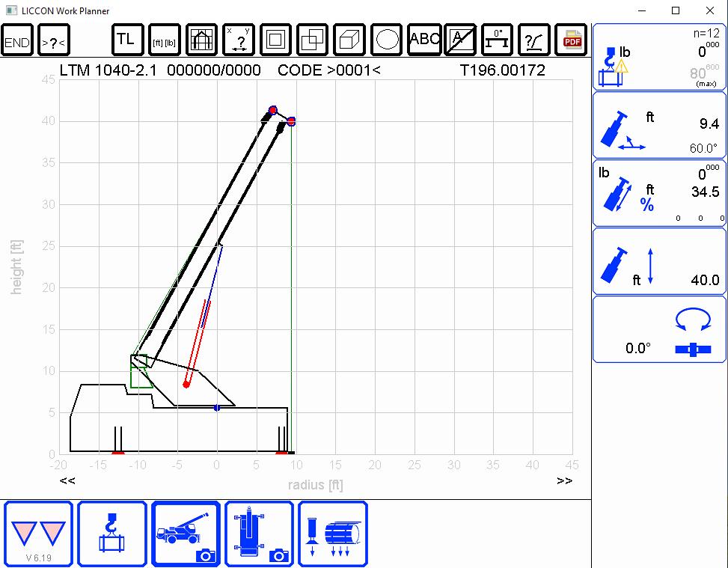Maximize the LICCON Work Planner window

(676, 10)
